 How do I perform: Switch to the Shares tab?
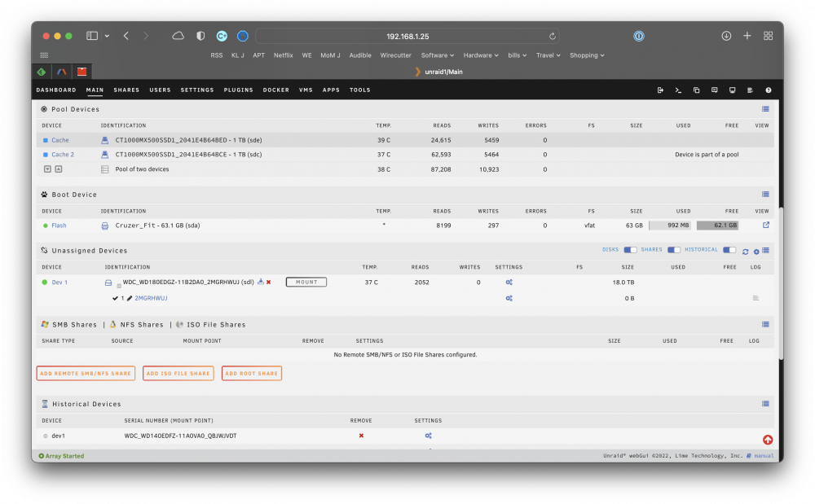coord(126,90)
